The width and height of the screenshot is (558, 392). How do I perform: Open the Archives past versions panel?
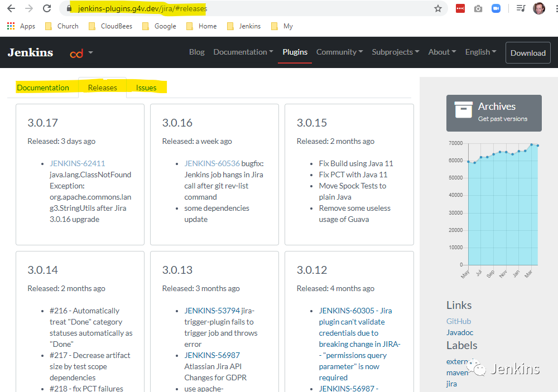[493, 113]
